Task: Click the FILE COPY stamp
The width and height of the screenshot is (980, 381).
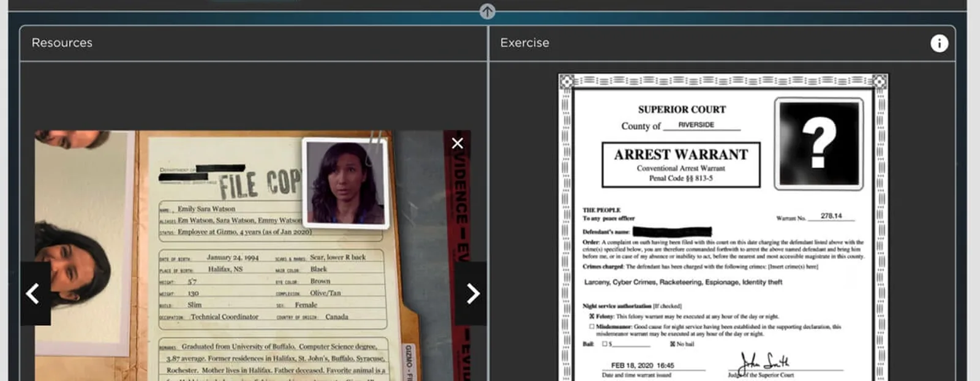Action: [x=260, y=183]
